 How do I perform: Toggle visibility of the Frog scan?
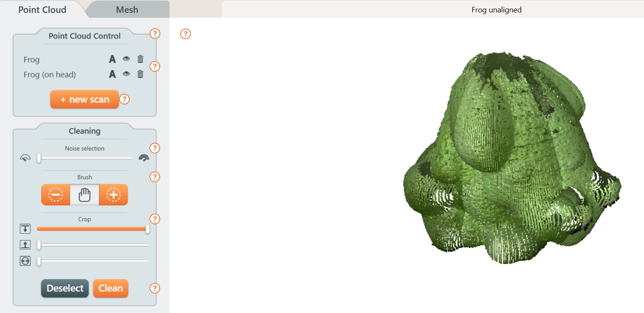(x=126, y=59)
